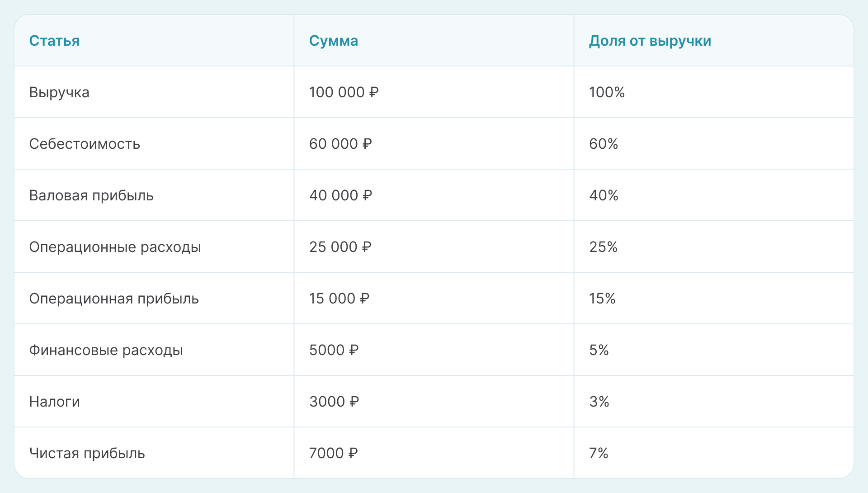Click the Доля от выручки column header
This screenshot has width=868, height=493.
click(650, 41)
